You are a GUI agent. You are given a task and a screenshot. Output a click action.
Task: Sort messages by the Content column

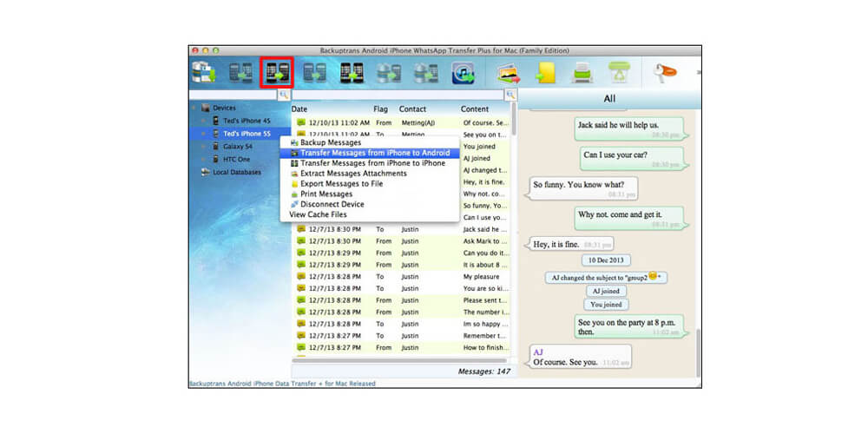(475, 109)
